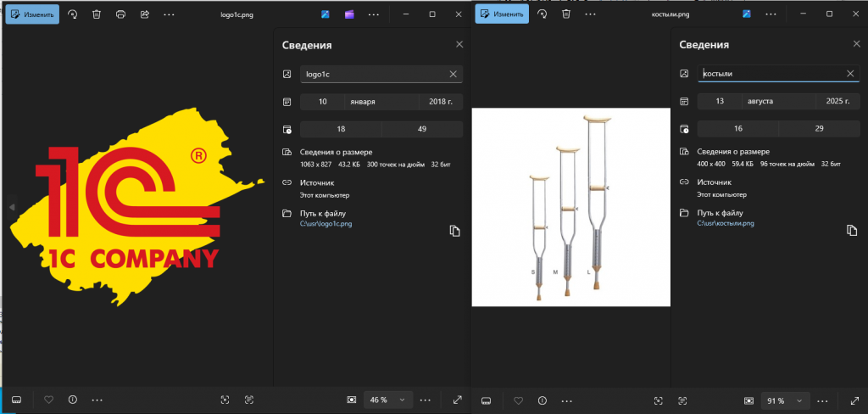Select day field 13 in костыли date

coord(720,102)
